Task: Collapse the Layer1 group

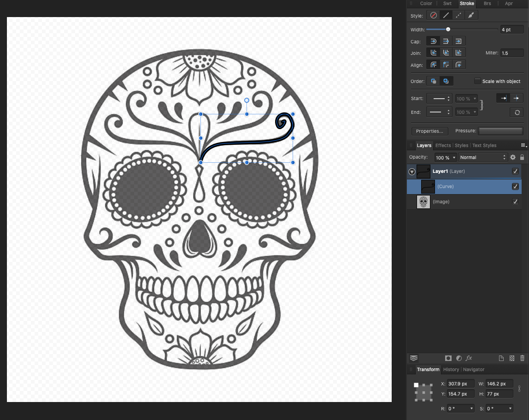Action: [411, 172]
